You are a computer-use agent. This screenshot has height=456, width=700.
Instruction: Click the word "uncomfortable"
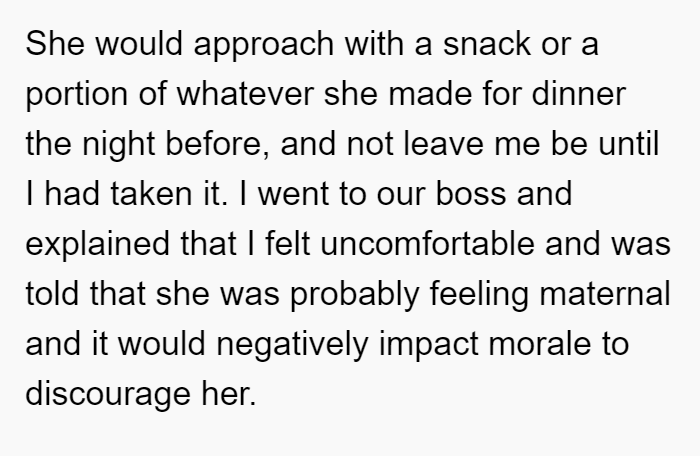[x=427, y=244]
